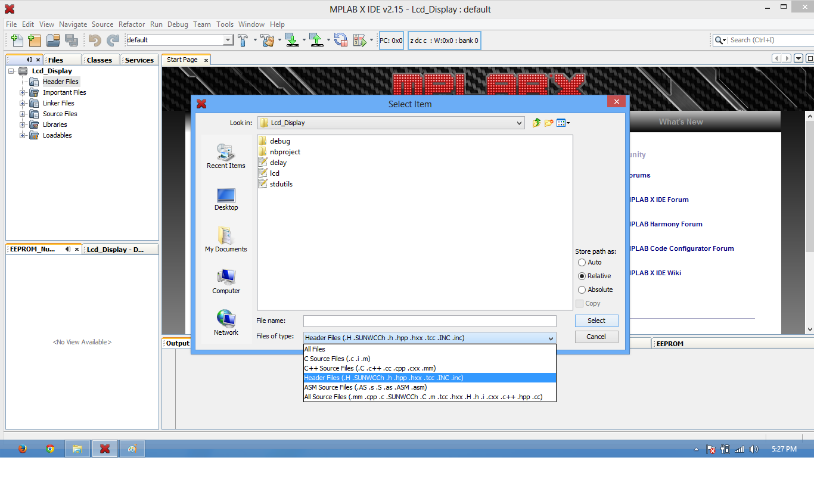Screen dimensions: 814x504
Task: Open Google Chrome from the taskbar
Action: 50,449
